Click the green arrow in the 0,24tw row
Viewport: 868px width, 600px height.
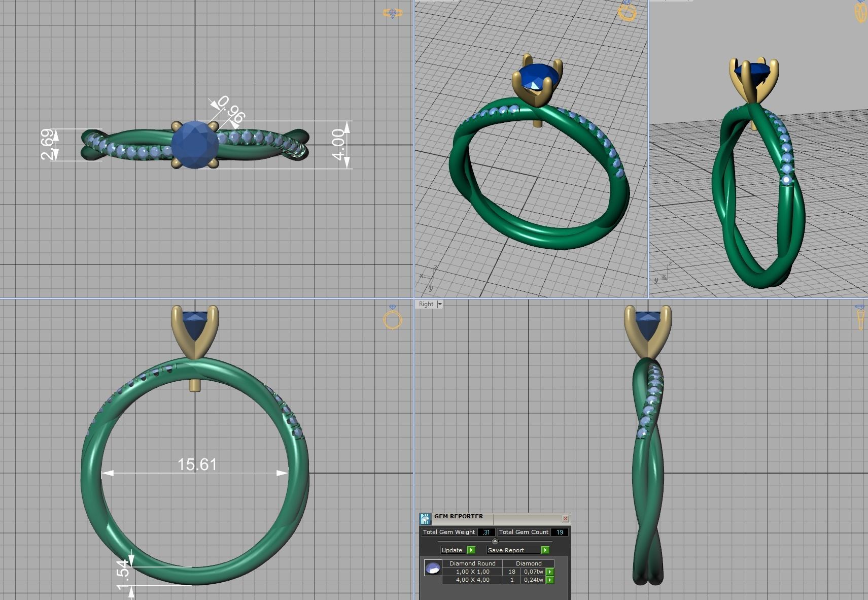[550, 580]
